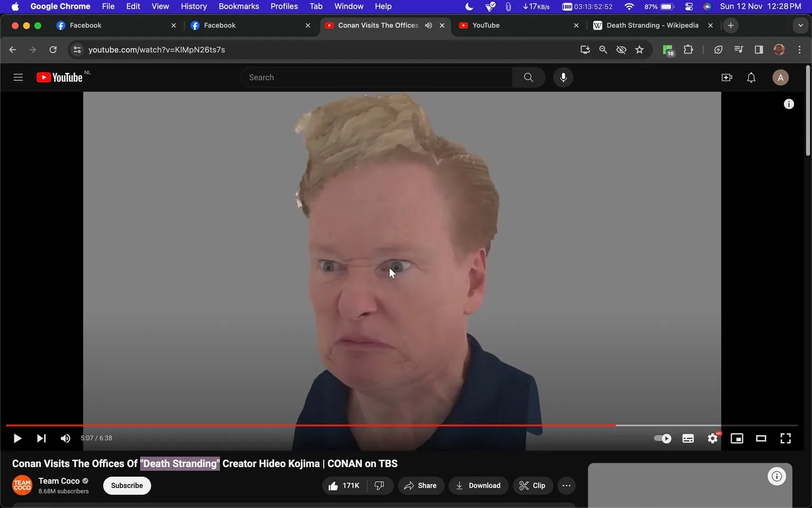Switch to miniplayer mode

point(736,438)
